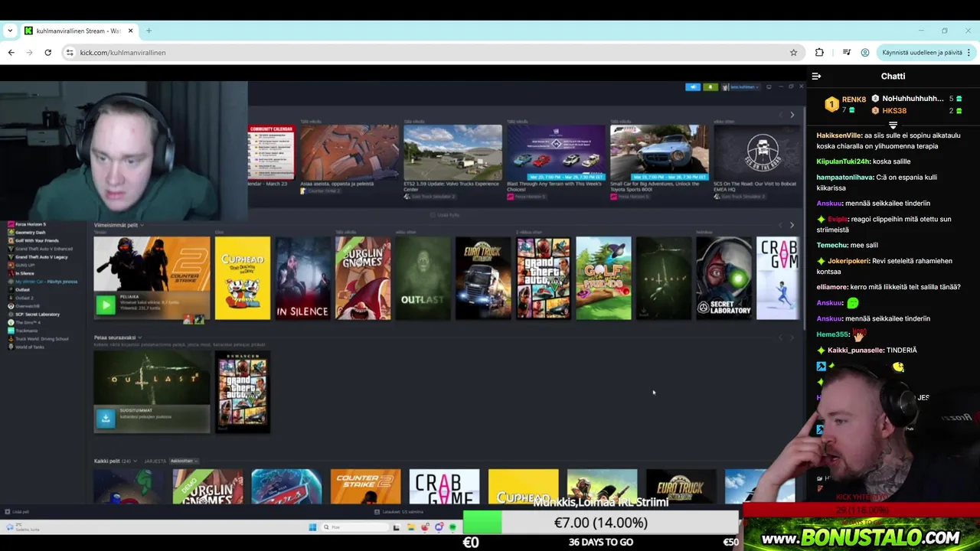Open the Chrome profile icon

point(865,52)
